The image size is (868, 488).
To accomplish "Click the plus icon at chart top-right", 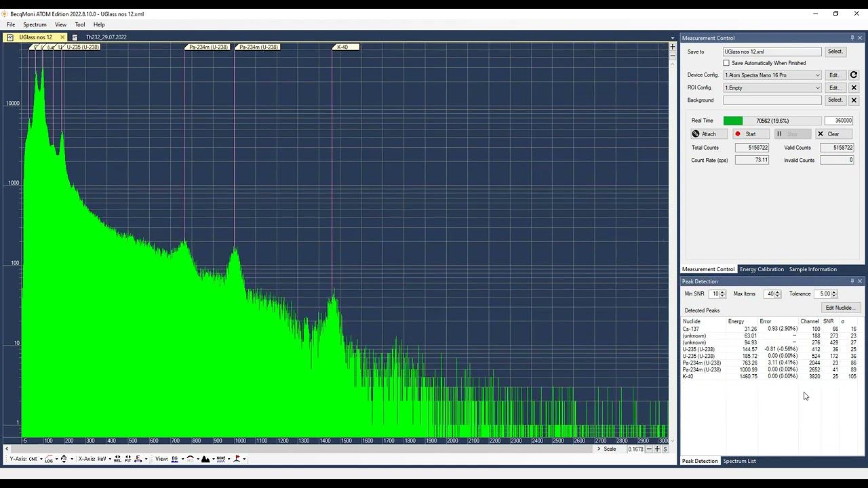I will [673, 47].
